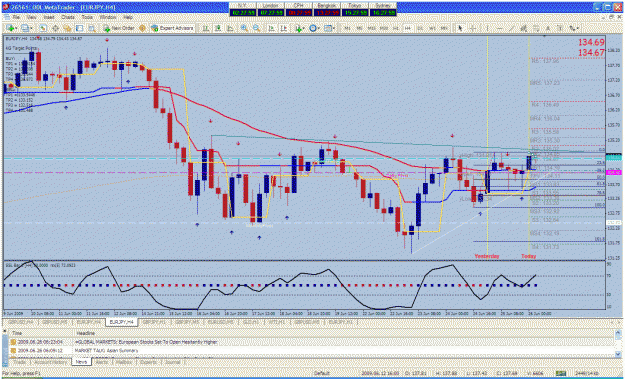Select the Fibonacci Retracement tool
This screenshot has height=379, width=625.
[x=536, y=28]
